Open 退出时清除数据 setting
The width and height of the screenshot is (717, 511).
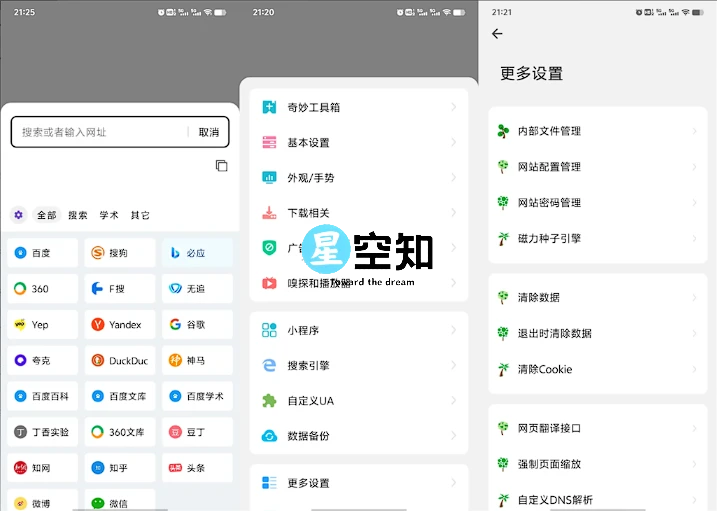click(x=598, y=333)
